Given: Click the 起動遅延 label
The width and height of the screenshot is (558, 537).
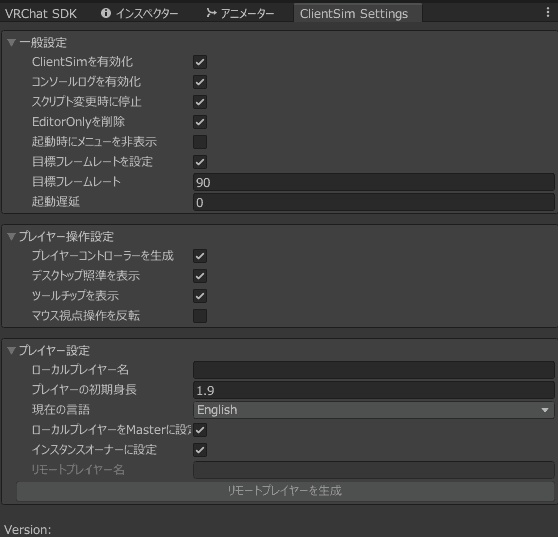Looking at the screenshot, I should (56, 202).
